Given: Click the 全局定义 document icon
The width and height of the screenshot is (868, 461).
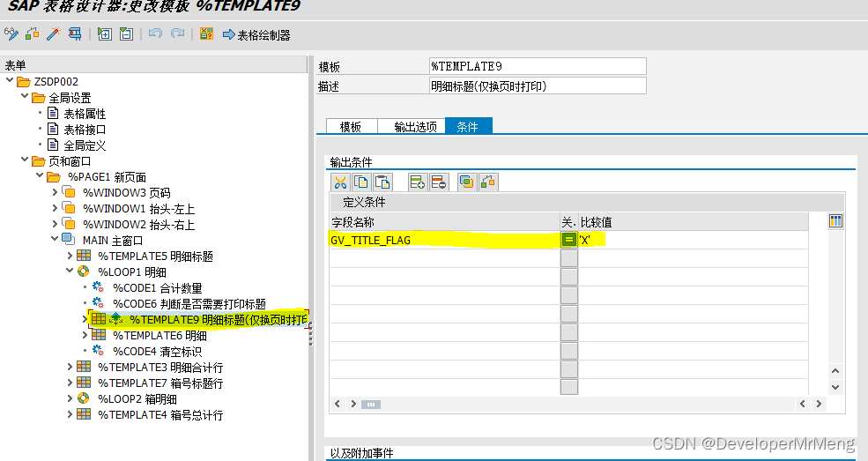Looking at the screenshot, I should tap(53, 145).
